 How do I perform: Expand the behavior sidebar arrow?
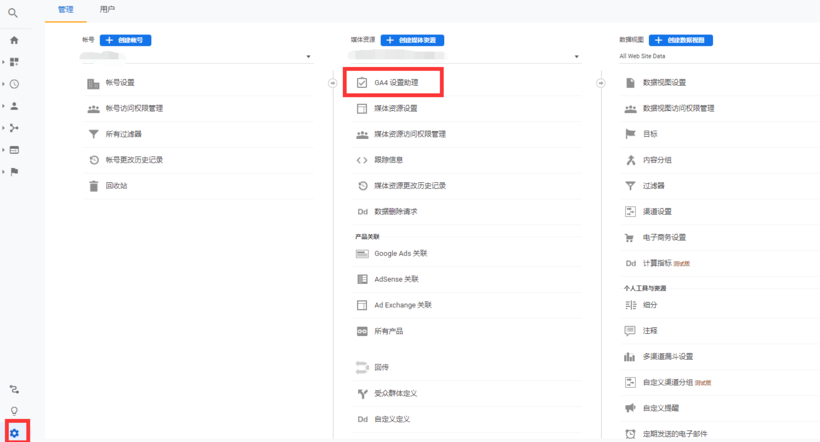[x=4, y=150]
